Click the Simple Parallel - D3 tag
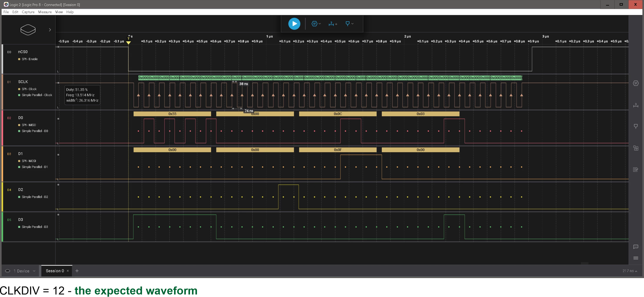 point(33,227)
